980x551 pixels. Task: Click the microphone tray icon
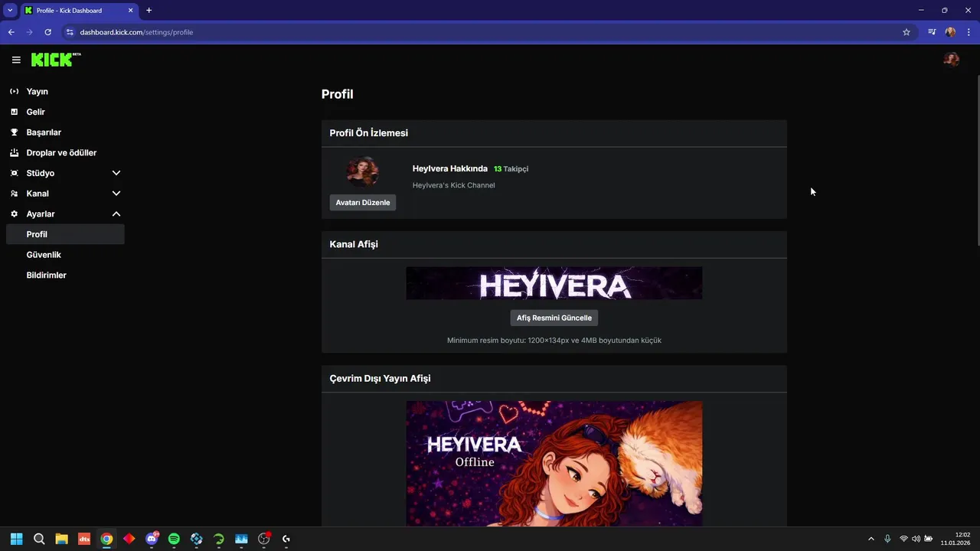887,539
